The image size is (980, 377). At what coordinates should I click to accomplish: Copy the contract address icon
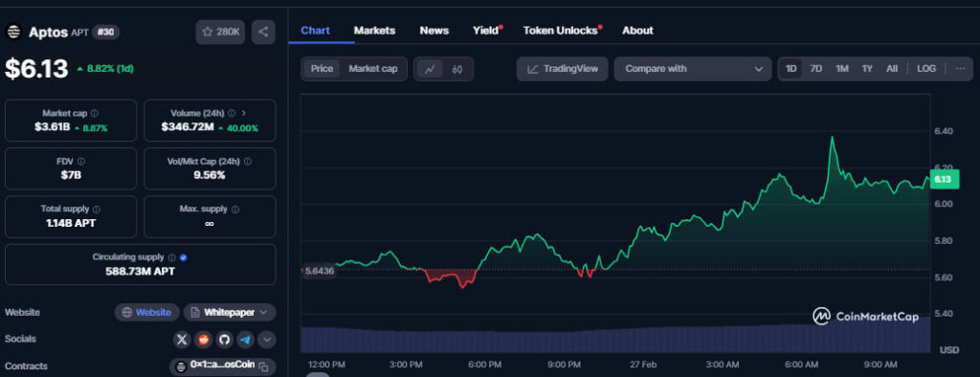(x=264, y=366)
